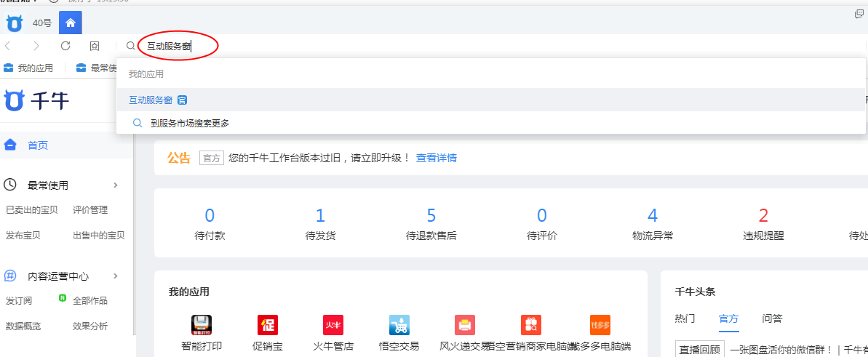This screenshot has width=868, height=357.
Task: Launch the gift-box marketing app icon
Action: [x=531, y=325]
